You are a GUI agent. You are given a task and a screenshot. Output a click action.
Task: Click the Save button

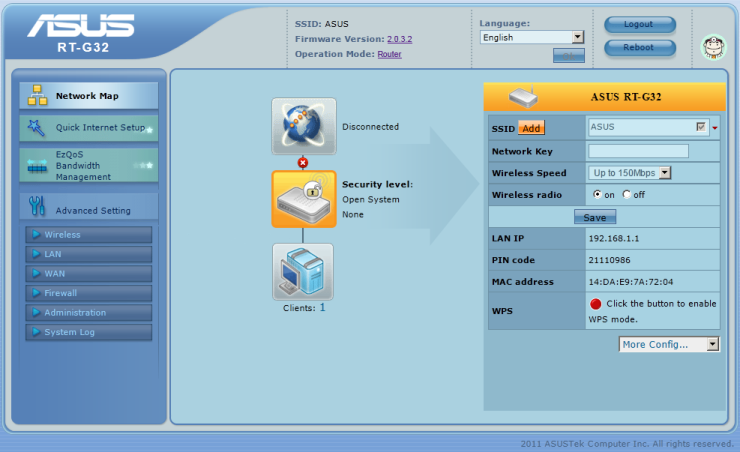point(595,217)
